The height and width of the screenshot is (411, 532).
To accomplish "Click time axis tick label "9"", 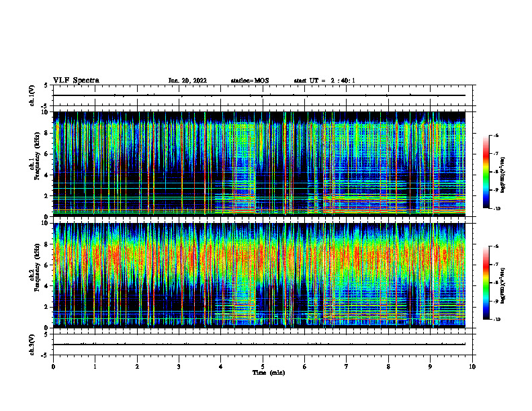I will (x=430, y=367).
